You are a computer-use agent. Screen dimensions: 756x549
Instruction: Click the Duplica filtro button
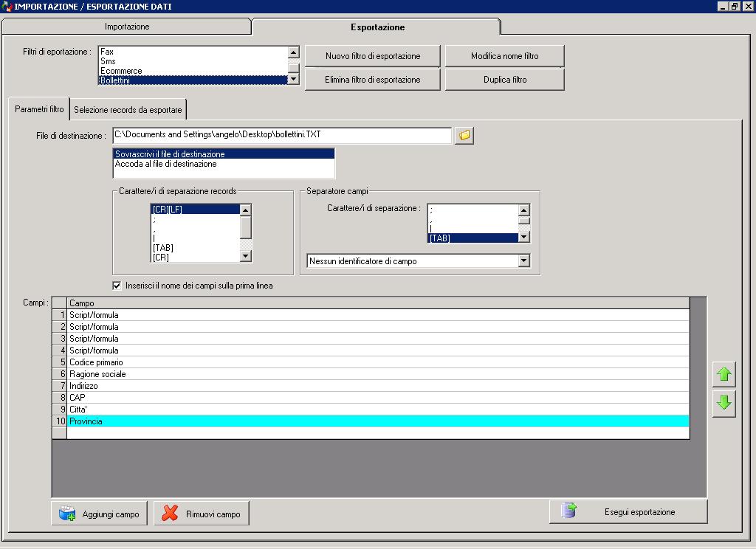pos(504,80)
